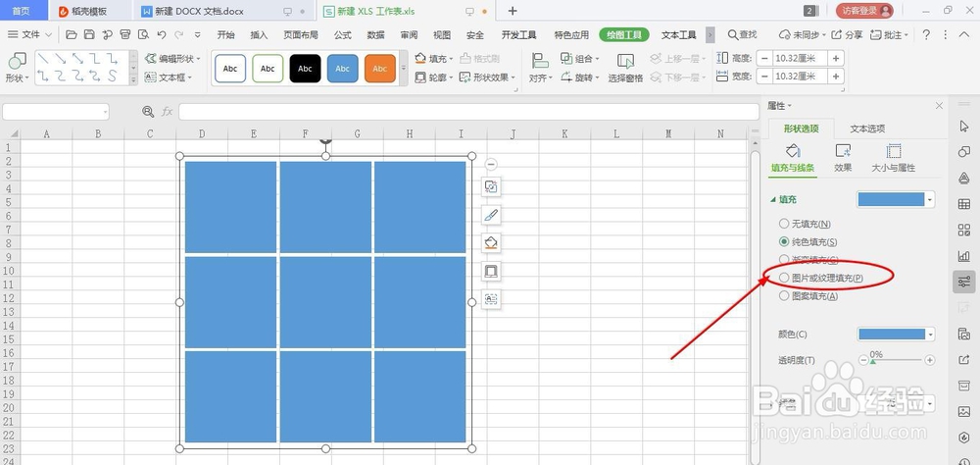The width and height of the screenshot is (980, 465).
Task: Switch to the 文本选项 panel tab
Action: point(867,129)
